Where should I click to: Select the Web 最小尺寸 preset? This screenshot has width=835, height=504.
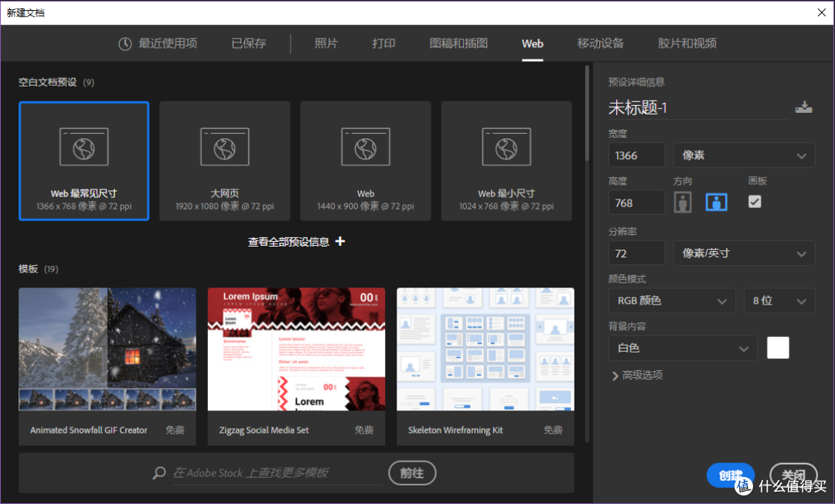tap(506, 160)
